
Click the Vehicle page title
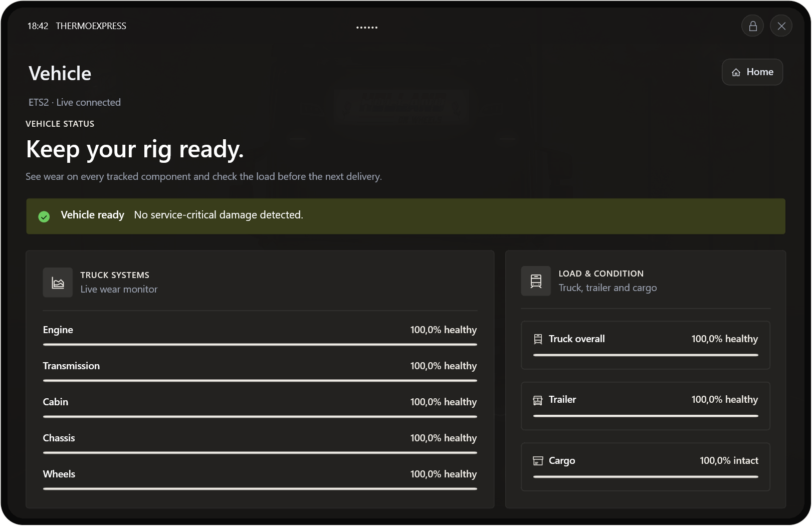click(60, 74)
